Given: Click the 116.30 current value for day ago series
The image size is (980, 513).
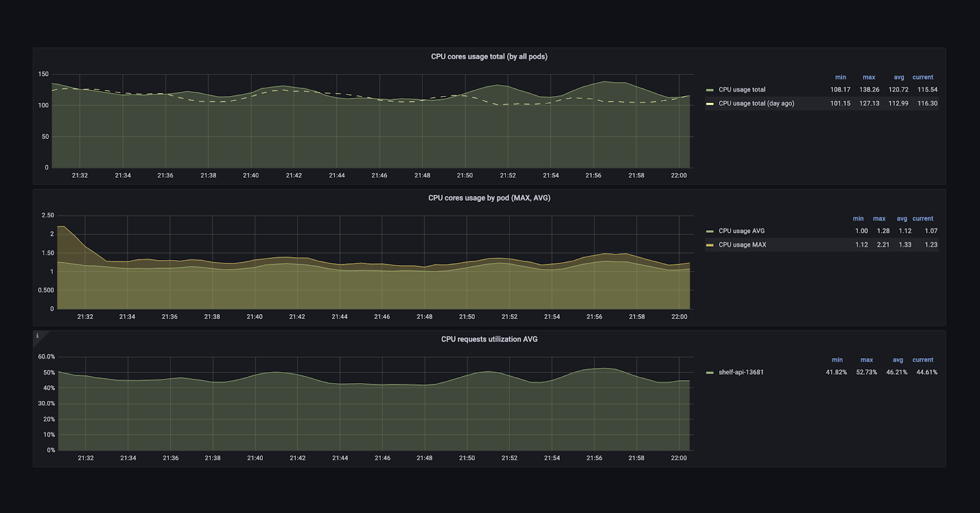Looking at the screenshot, I should click(927, 103).
